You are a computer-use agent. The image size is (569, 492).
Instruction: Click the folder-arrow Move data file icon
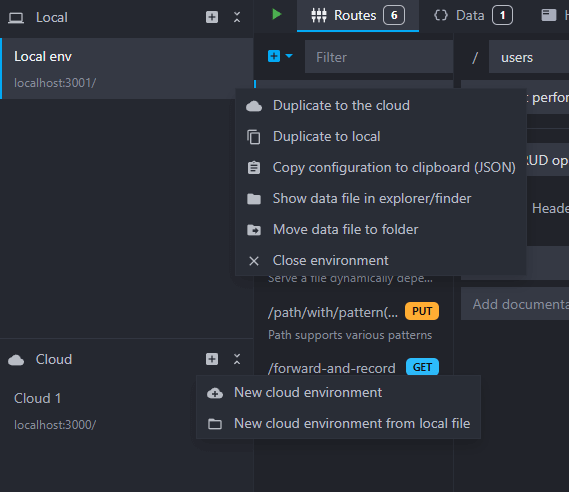click(254, 230)
